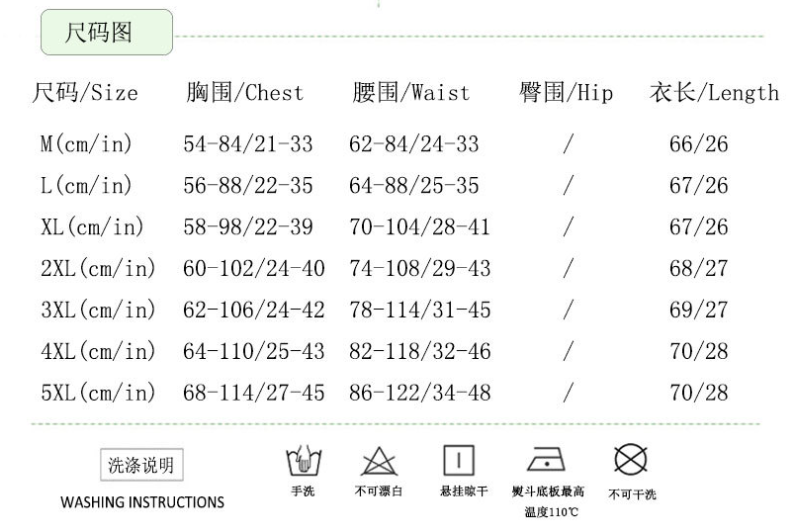Screen dimensions: 802x532
Task: Select the 尺码图 size chart label
Action: coord(105,35)
